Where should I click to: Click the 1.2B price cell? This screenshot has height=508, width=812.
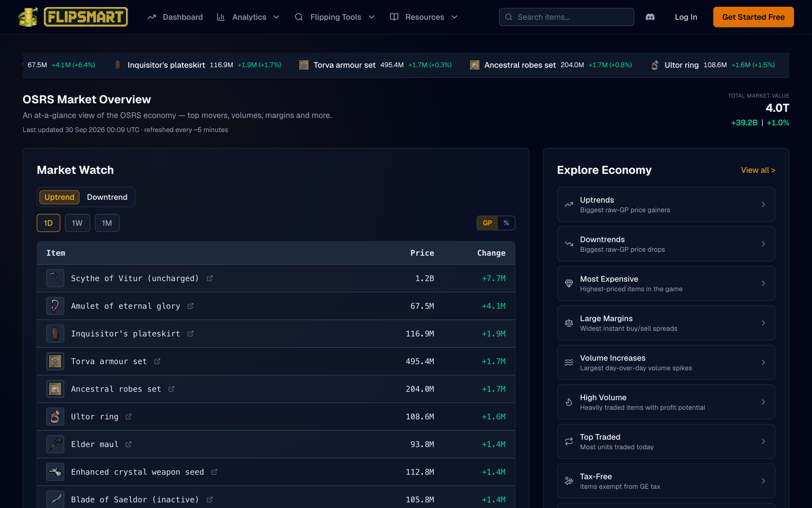point(425,278)
